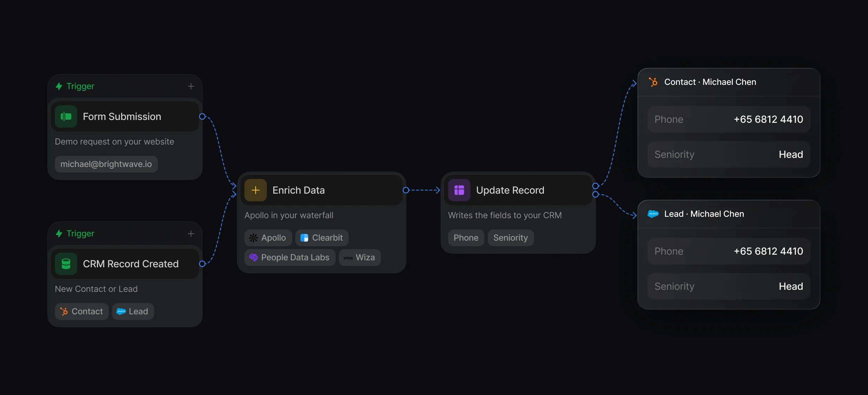Click the Update Record purple grid icon
This screenshot has height=395, width=868.
459,190
